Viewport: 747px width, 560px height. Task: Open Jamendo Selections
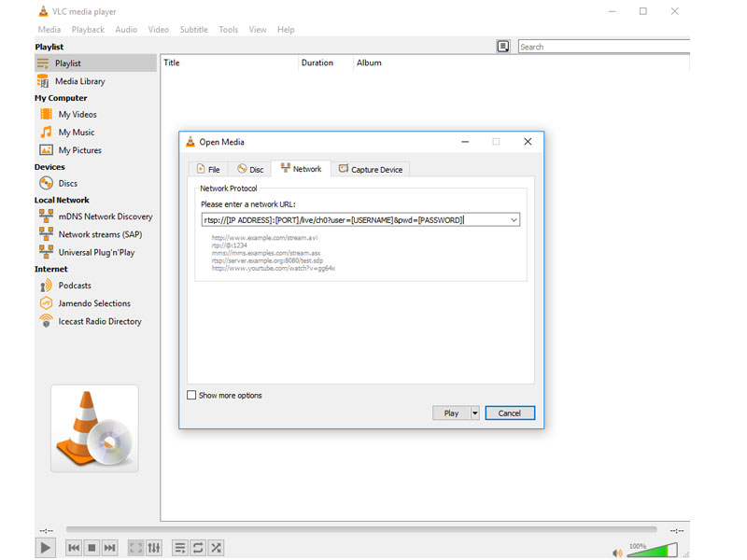94,303
